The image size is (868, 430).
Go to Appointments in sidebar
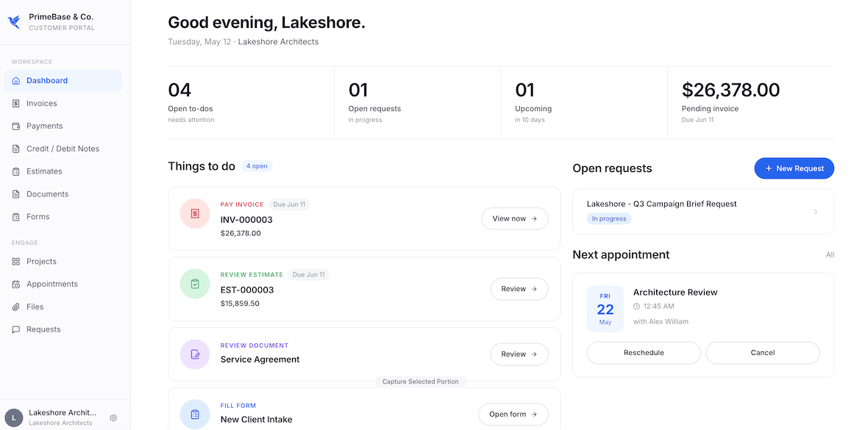click(x=63, y=284)
